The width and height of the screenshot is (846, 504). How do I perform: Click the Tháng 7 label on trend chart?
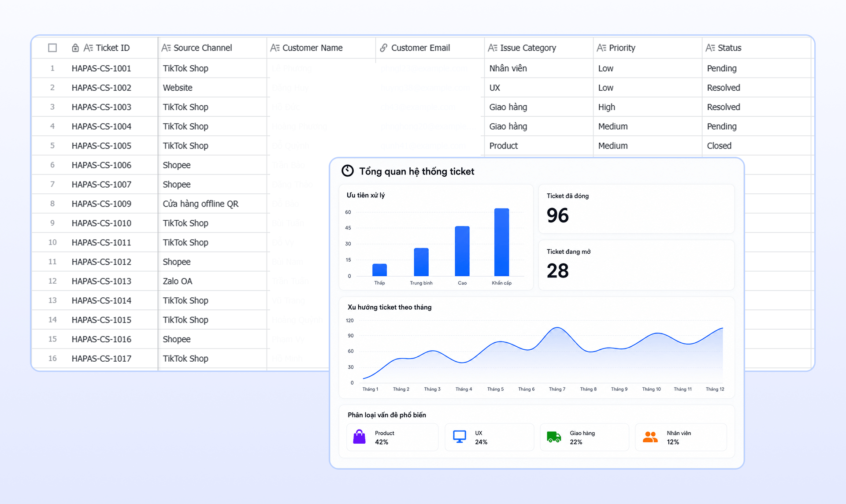click(557, 389)
